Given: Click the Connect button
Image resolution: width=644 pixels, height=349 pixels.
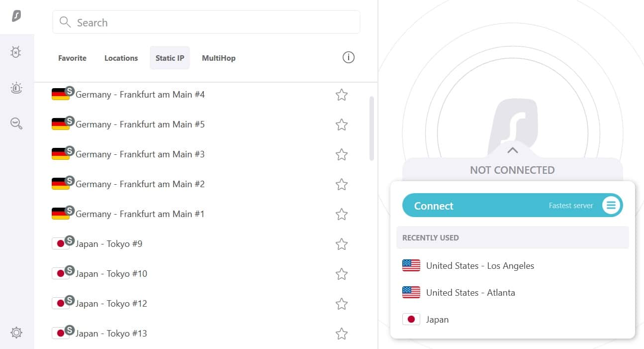Looking at the screenshot, I should [512, 205].
